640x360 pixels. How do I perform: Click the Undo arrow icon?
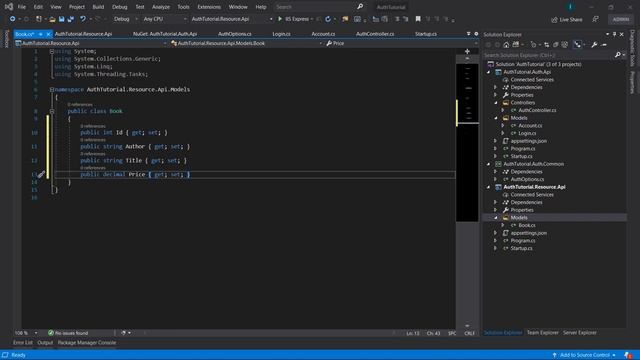point(83,19)
